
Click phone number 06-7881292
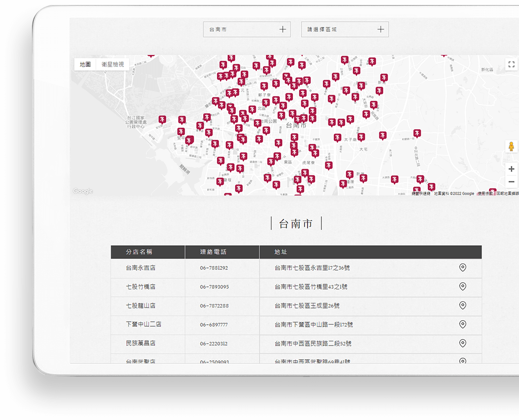[x=214, y=268]
